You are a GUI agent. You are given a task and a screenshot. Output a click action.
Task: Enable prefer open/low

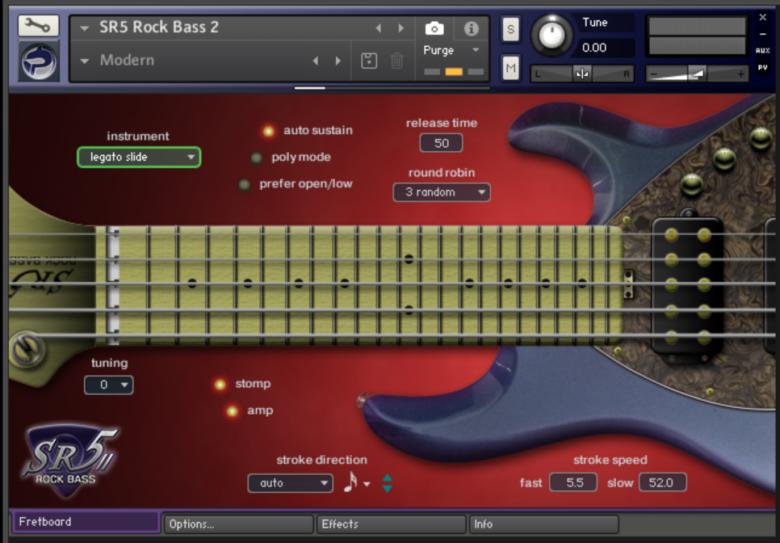[x=244, y=184]
